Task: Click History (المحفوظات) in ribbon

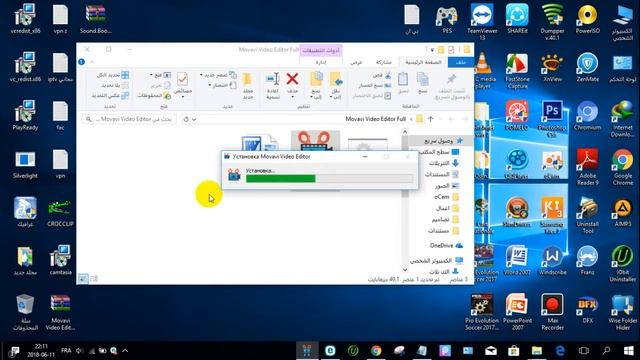Action: pos(154,96)
